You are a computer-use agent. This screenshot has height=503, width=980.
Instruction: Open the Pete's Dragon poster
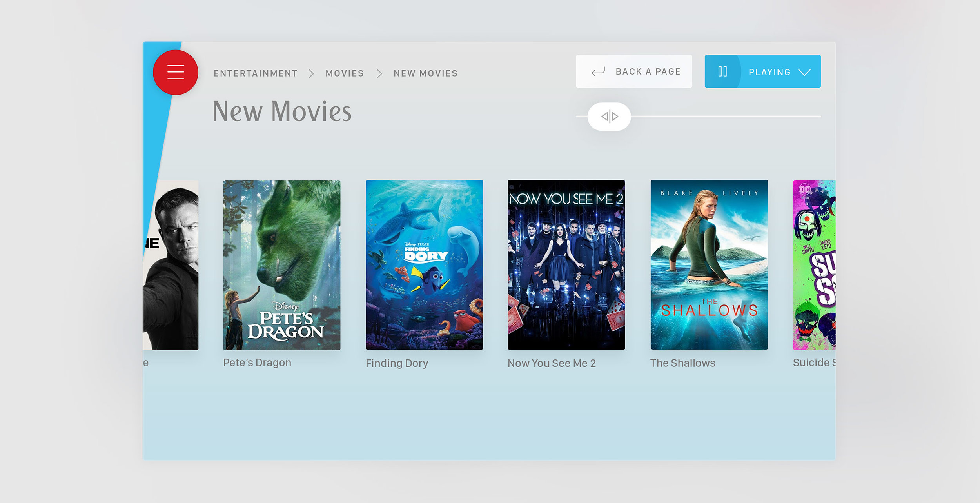(282, 265)
